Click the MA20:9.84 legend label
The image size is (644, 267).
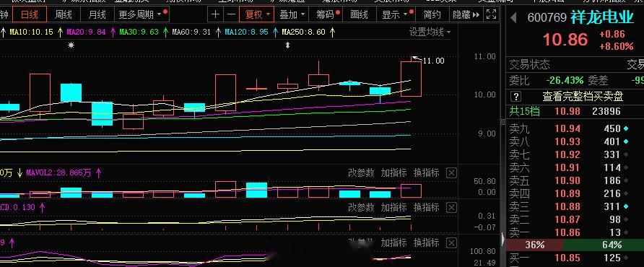(86, 32)
